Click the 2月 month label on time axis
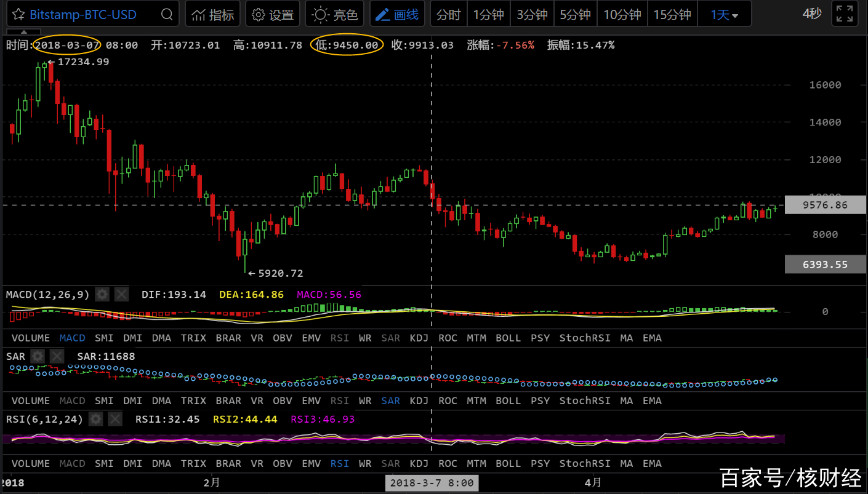868x494 pixels. pos(211,483)
